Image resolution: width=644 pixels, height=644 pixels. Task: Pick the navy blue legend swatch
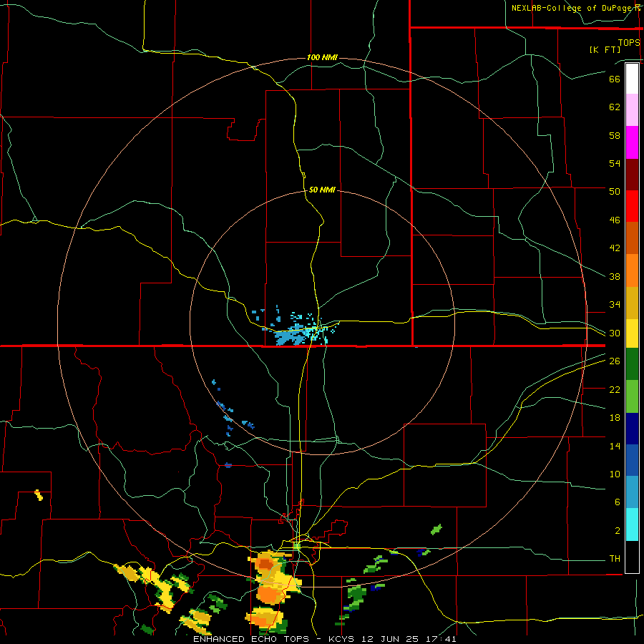[632, 429]
